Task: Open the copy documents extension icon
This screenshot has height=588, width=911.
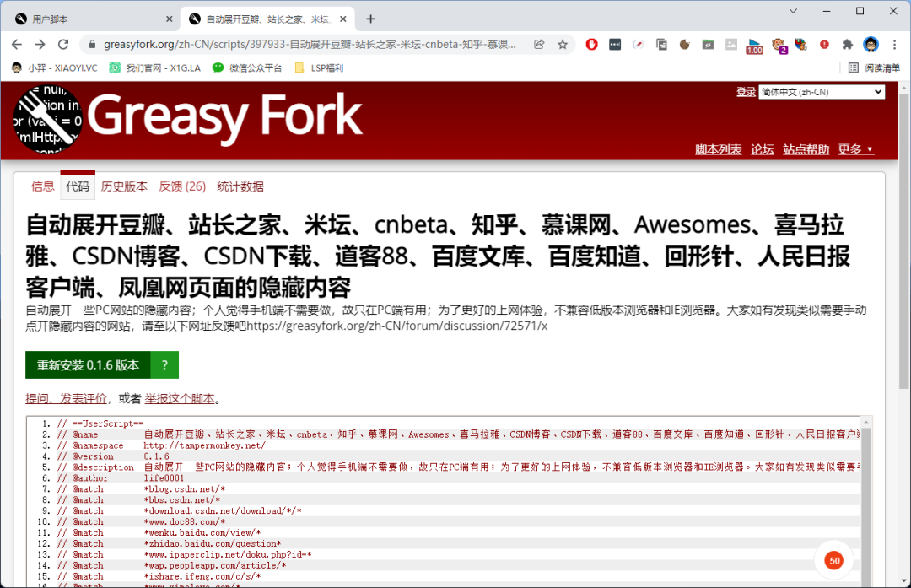Action: tap(661, 44)
